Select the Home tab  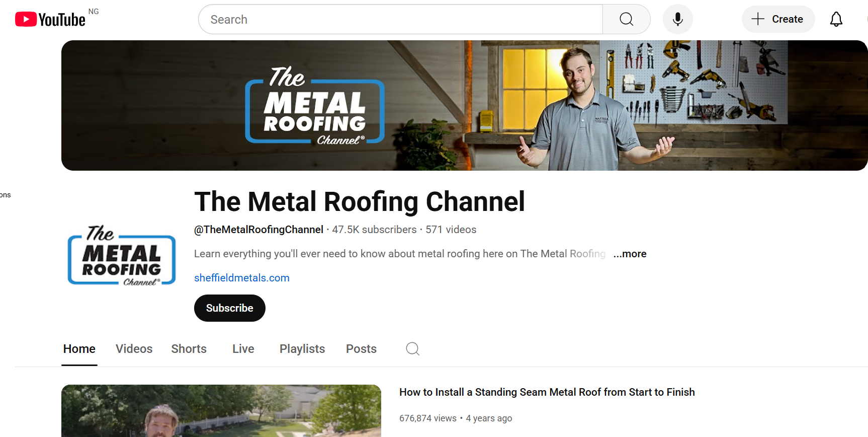tap(79, 349)
